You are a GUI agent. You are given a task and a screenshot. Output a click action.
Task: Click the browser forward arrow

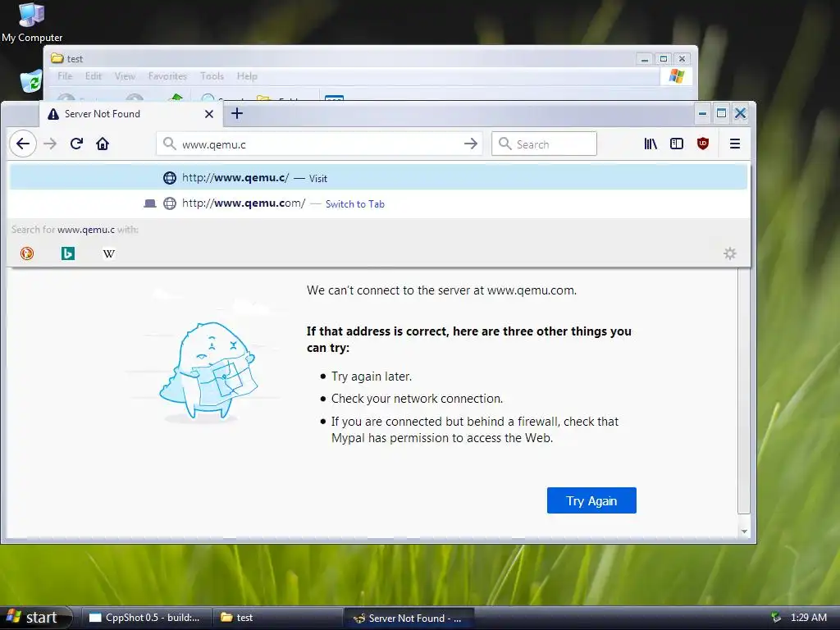(50, 144)
